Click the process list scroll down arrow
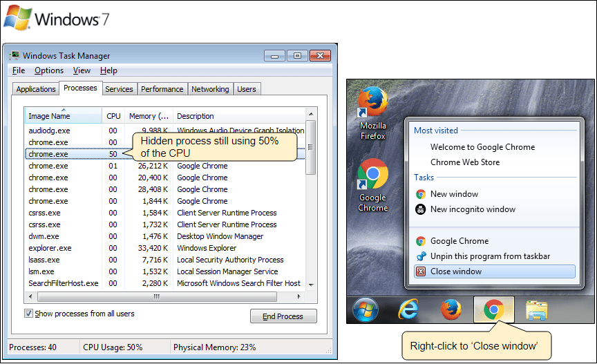Viewport: 597px width, 364px height. point(311,285)
